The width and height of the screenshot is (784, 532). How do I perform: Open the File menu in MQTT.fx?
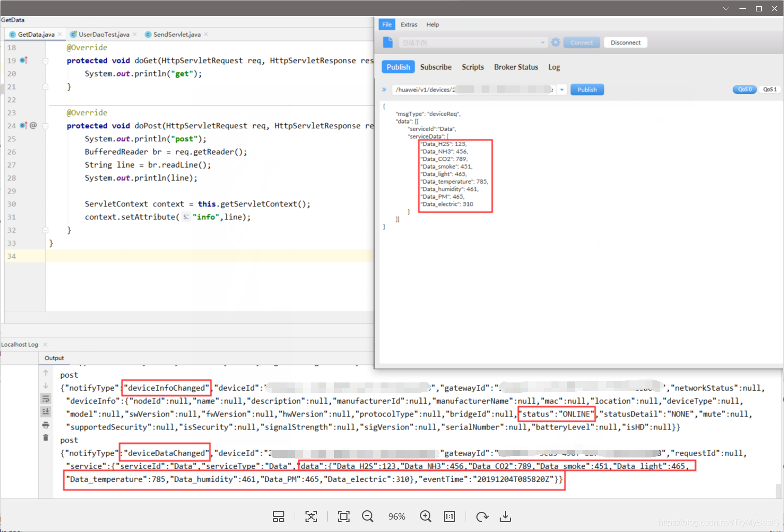(x=387, y=24)
